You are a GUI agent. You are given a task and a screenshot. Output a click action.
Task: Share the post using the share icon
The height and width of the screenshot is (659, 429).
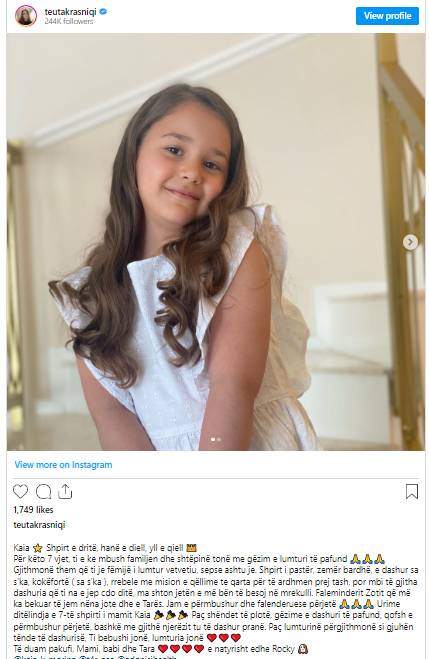[x=65, y=491]
